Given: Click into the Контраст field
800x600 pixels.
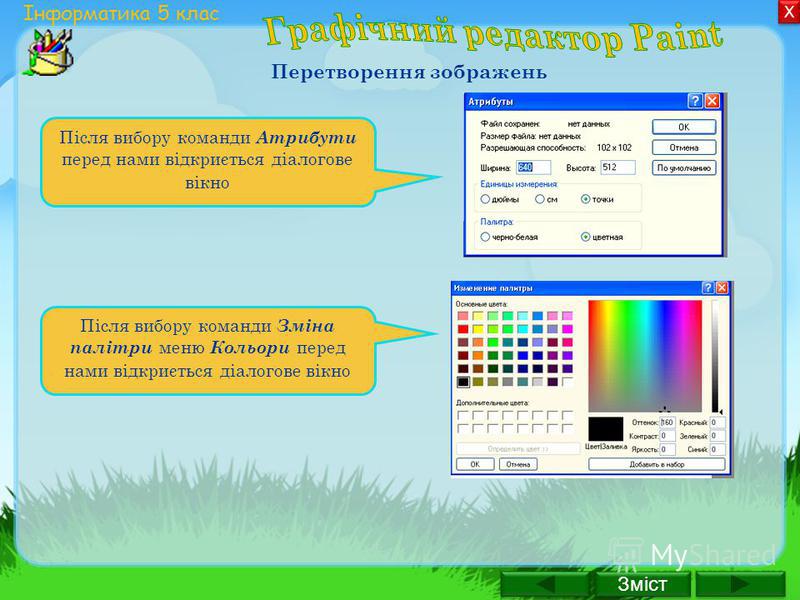Looking at the screenshot, I should 667,436.
